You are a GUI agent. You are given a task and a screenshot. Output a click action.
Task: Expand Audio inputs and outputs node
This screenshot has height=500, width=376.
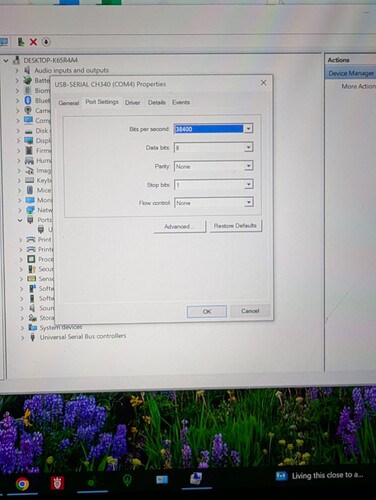click(17, 70)
